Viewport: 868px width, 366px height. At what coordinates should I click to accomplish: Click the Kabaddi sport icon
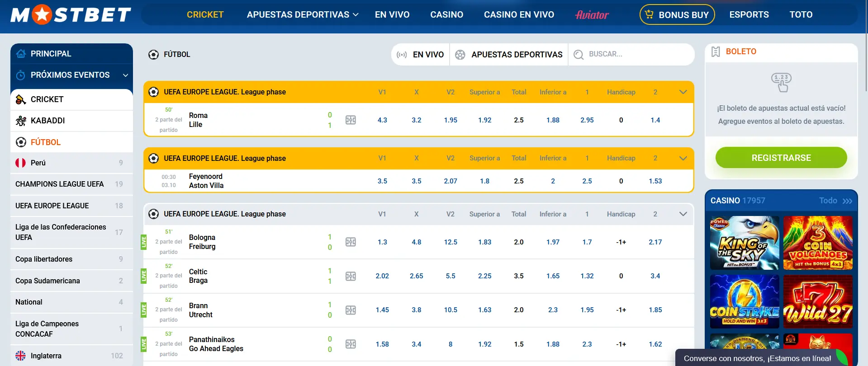click(21, 121)
